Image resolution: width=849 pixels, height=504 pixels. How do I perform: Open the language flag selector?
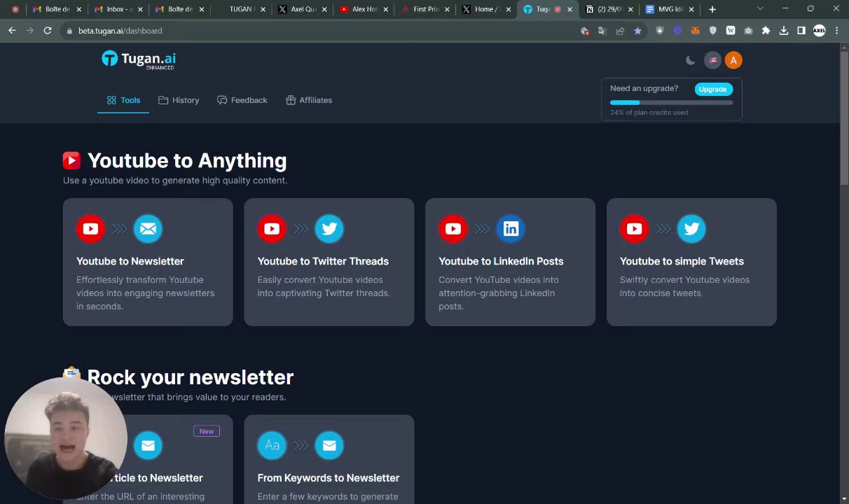712,60
